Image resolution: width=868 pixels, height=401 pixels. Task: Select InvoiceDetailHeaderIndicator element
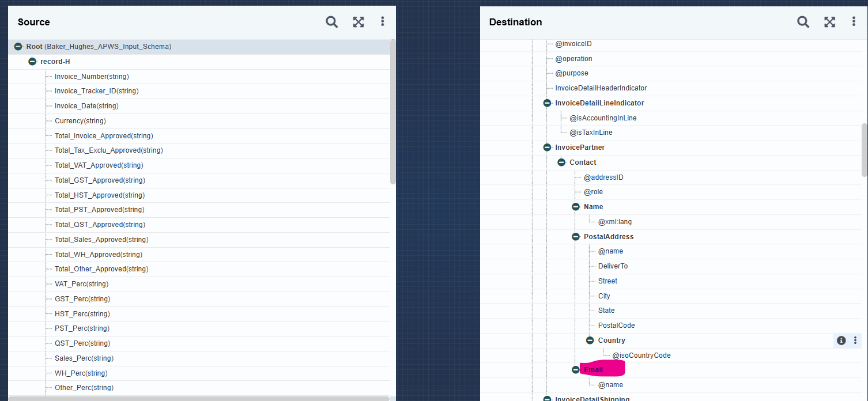tap(601, 88)
